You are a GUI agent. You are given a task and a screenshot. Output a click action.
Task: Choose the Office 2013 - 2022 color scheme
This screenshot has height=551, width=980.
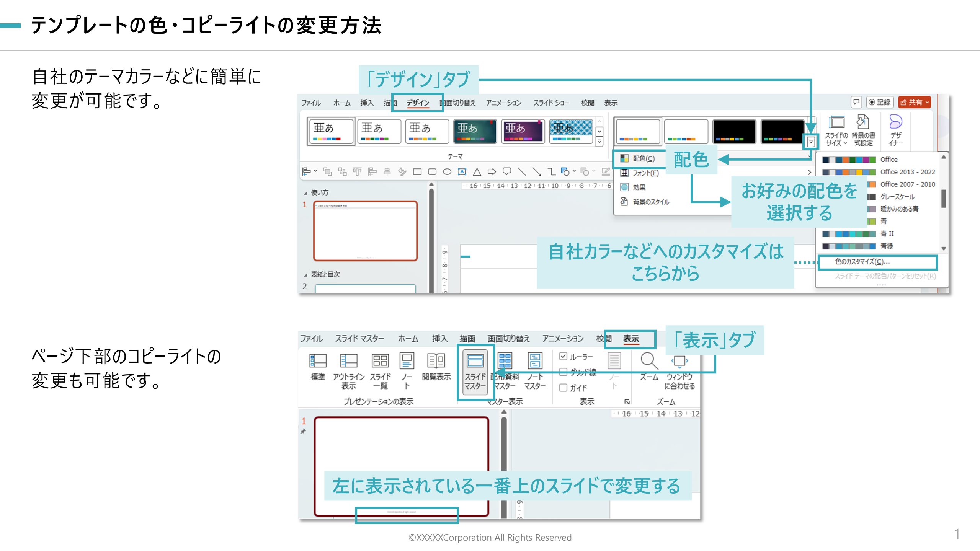pyautogui.click(x=907, y=172)
